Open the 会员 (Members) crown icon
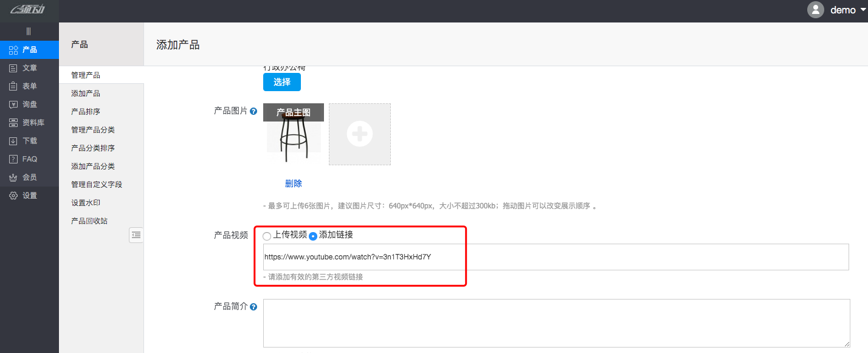The height and width of the screenshot is (353, 868). click(x=12, y=177)
